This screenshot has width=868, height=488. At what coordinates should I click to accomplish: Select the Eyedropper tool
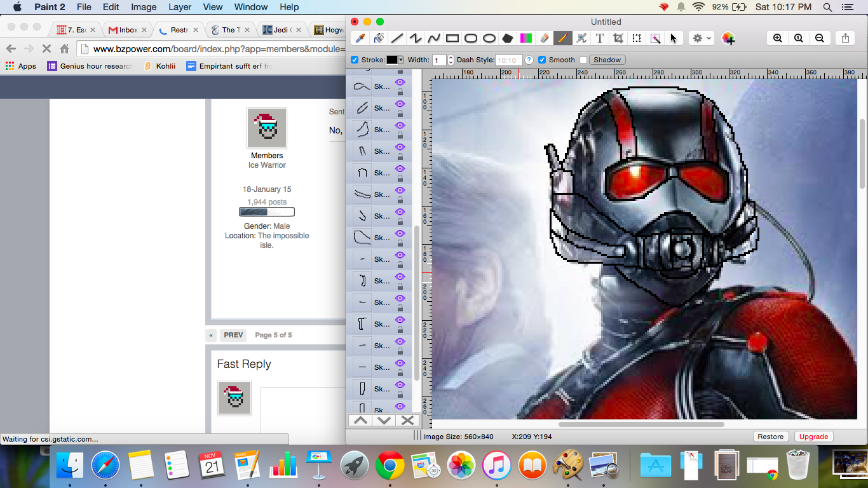pyautogui.click(x=360, y=38)
